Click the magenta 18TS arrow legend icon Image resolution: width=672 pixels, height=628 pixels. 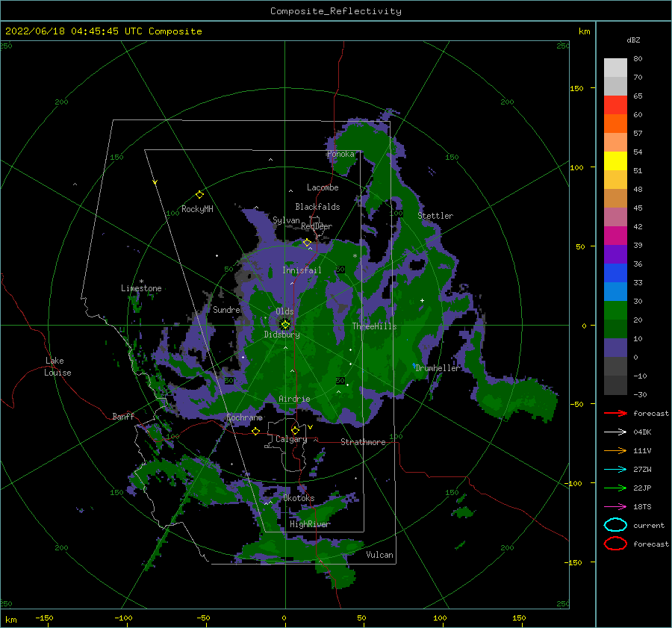615,507
